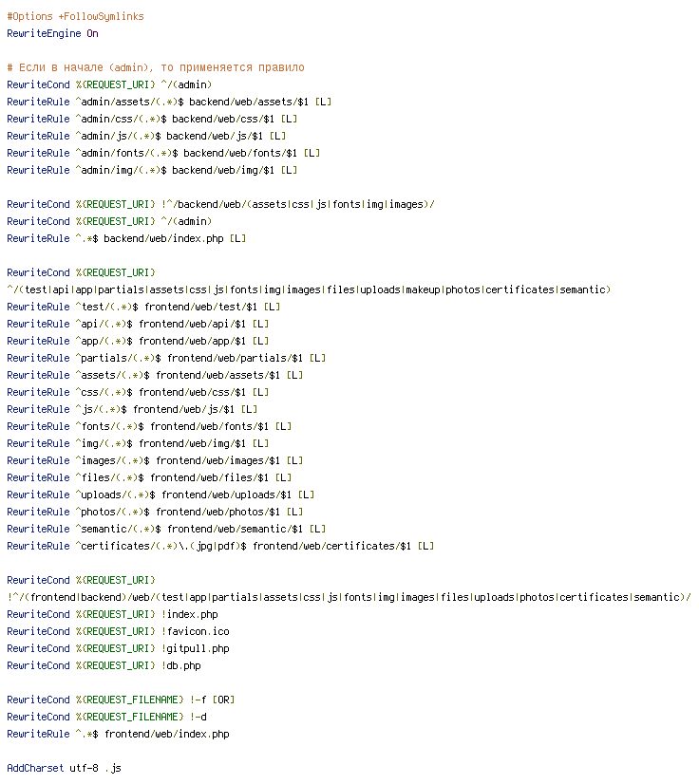Click the semantic/ rewrite rule line
The width and height of the screenshot is (699, 784).
(x=166, y=529)
